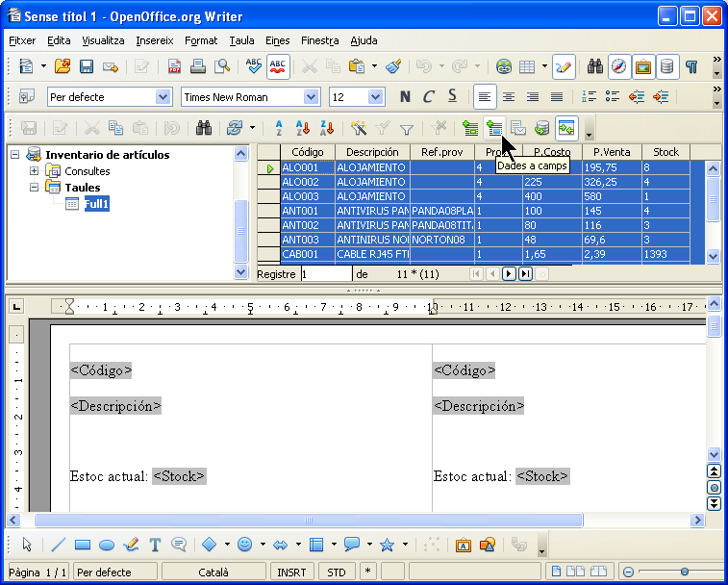Screen dimensions: 728x585
Task: Open the Navigator compass icon
Action: [x=619, y=67]
